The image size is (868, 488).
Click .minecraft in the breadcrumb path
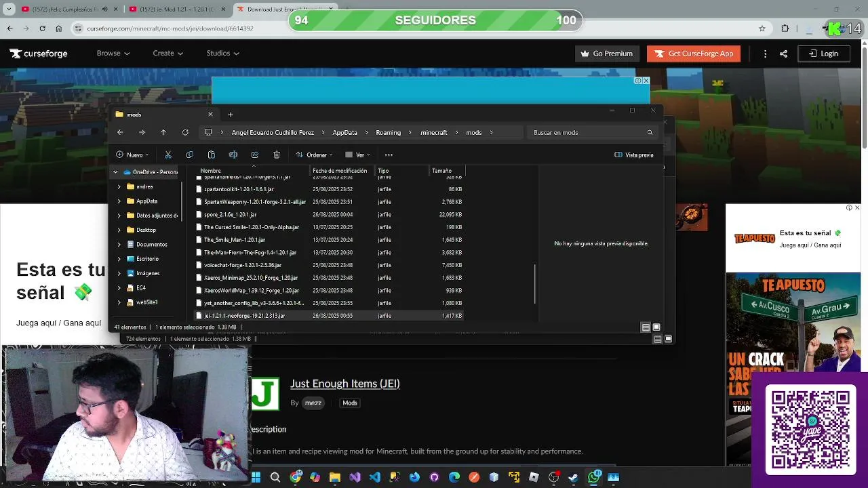tap(433, 132)
